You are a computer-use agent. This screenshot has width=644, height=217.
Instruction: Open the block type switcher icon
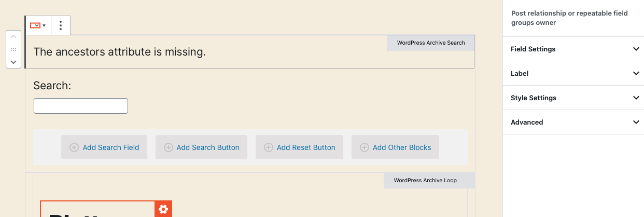(38, 25)
